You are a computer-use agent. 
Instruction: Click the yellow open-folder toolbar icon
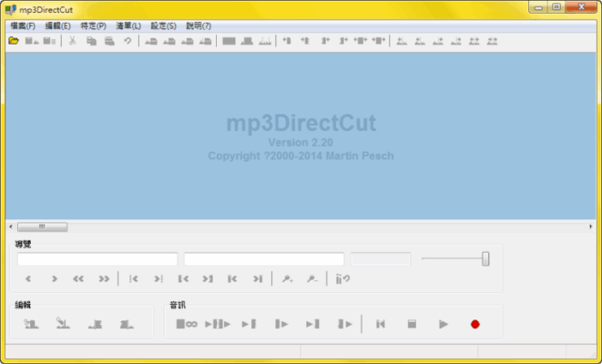pos(14,41)
